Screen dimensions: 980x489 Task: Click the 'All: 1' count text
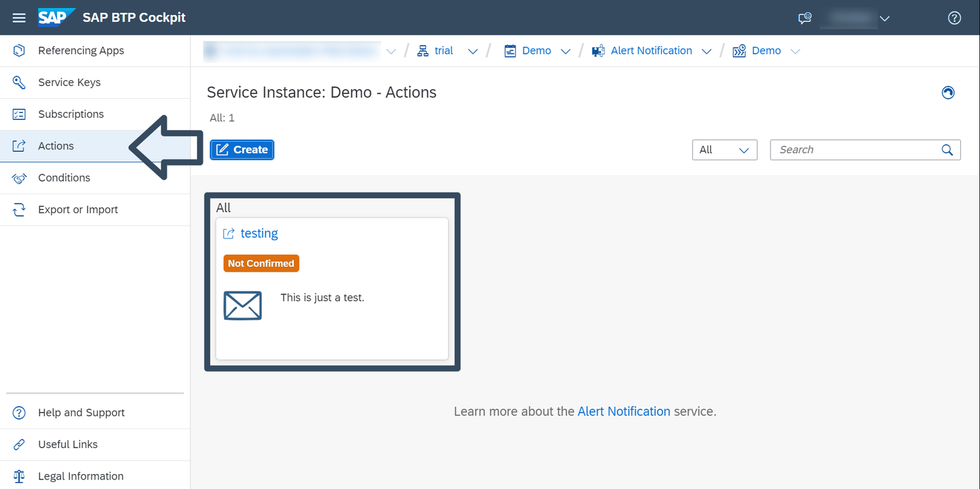(x=222, y=118)
